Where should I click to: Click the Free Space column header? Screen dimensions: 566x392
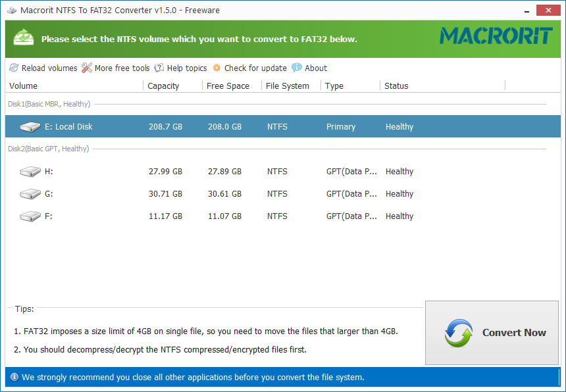228,86
